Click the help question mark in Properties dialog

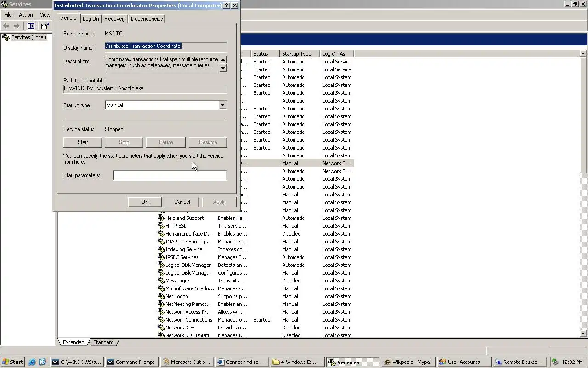pos(226,6)
